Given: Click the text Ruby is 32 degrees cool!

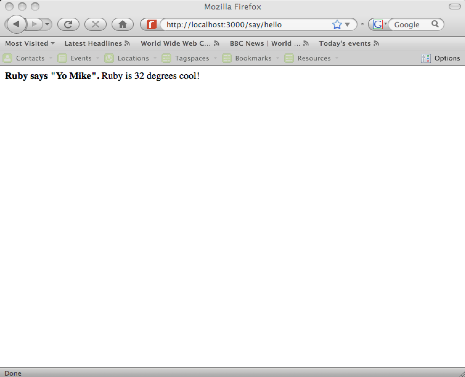Looking at the screenshot, I should coord(150,76).
